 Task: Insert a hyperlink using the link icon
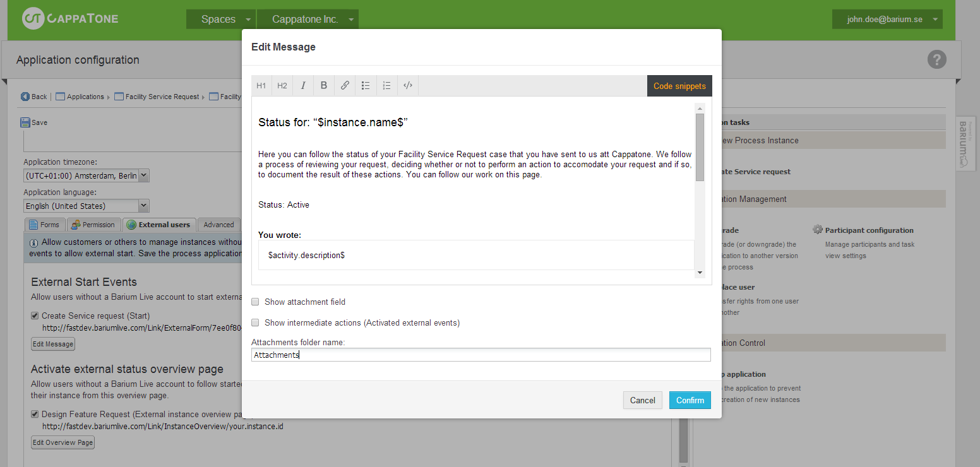click(345, 86)
